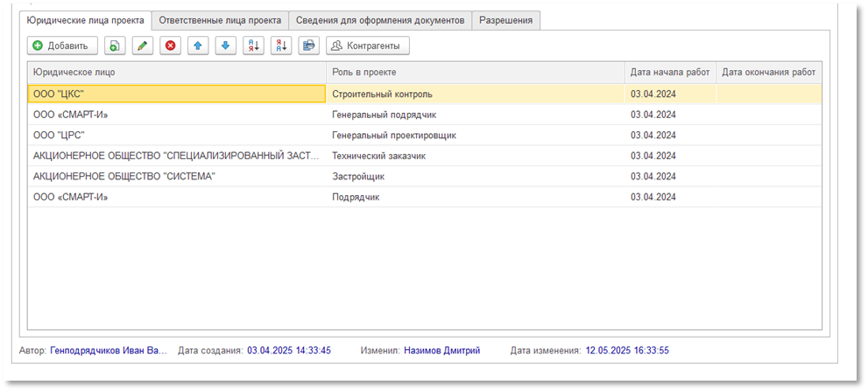This screenshot has height=392, width=868.
Task: Sort list descending Я-А icon
Action: coord(281,45)
